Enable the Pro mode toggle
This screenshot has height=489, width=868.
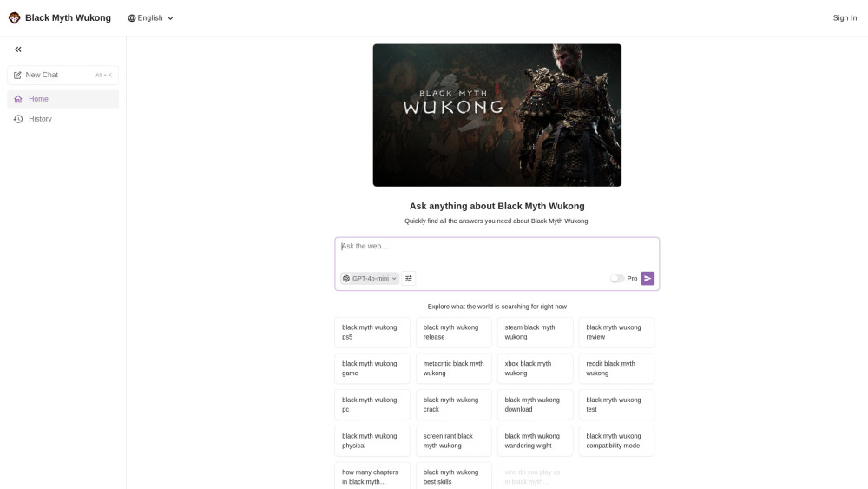pos(616,279)
